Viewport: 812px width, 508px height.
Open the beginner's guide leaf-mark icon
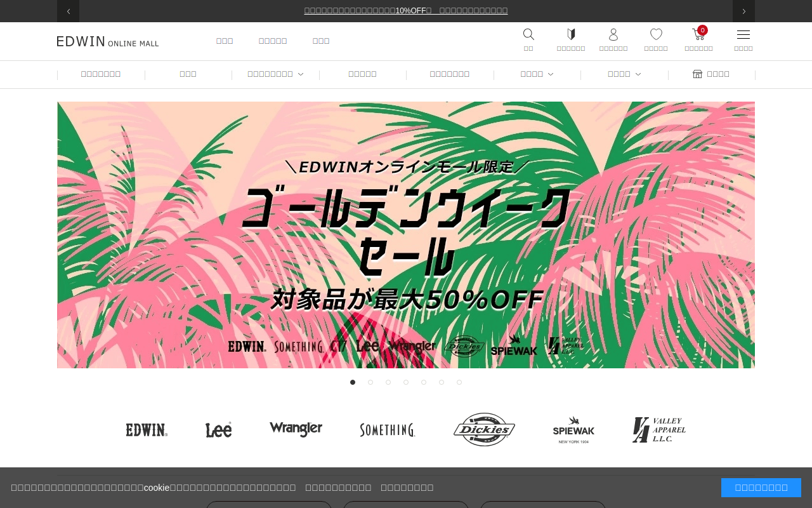571,34
